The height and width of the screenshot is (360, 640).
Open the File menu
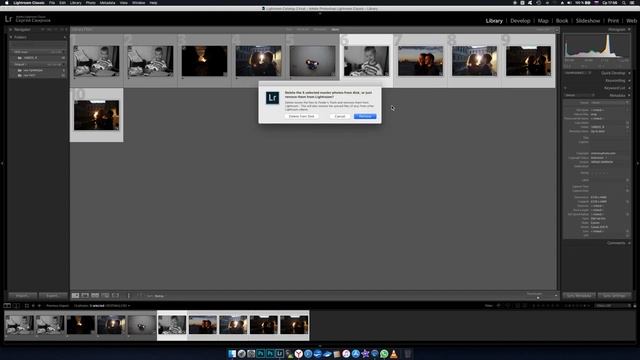(x=52, y=2)
